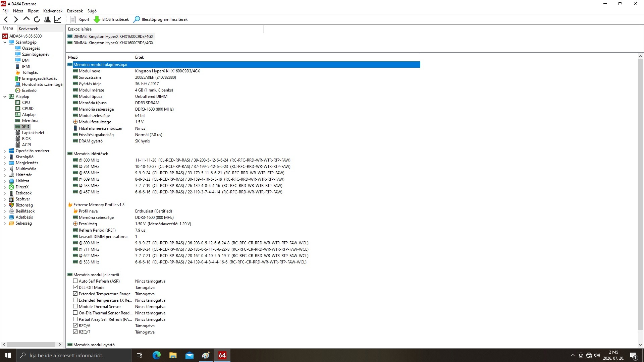Toggle the RZQ/6 checkbox
Viewport: 644px width, 362px height.
pyautogui.click(x=75, y=326)
